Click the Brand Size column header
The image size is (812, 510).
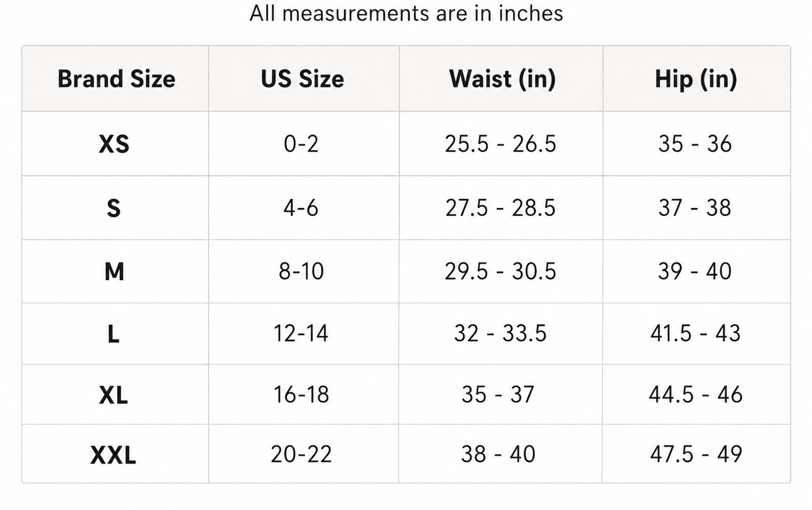point(116,79)
